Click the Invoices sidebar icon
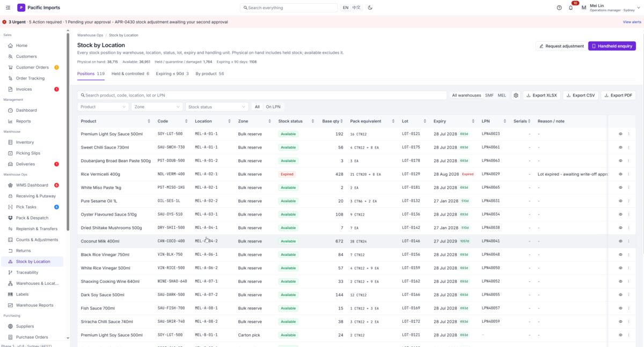Image resolution: width=644 pixels, height=347 pixels. point(10,89)
